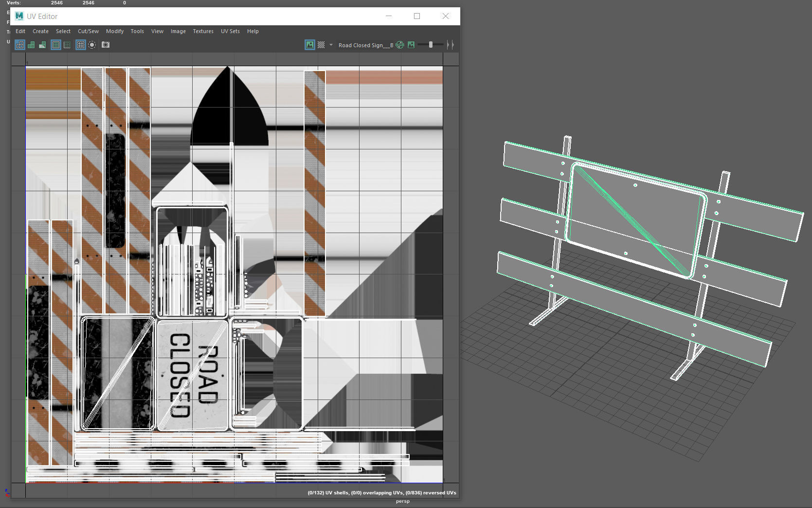Toggle texture borders display

click(56, 45)
